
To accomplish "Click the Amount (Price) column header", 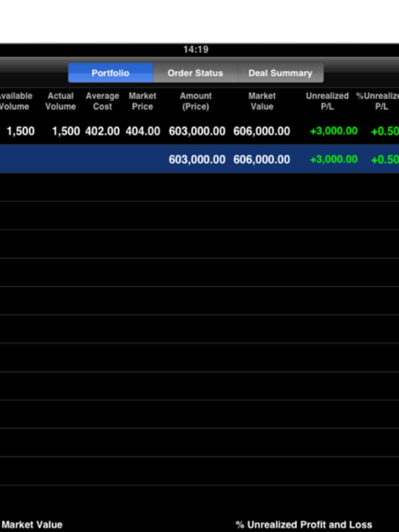I will click(196, 101).
